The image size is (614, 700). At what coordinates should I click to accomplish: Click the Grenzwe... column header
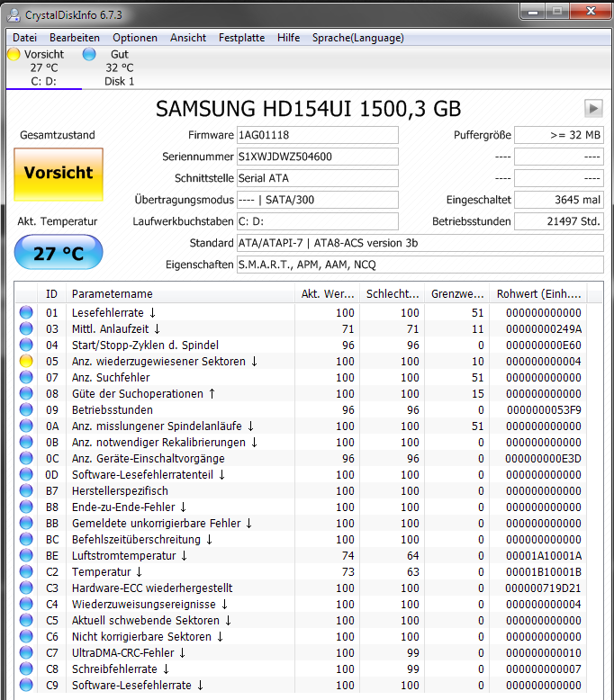click(456, 293)
